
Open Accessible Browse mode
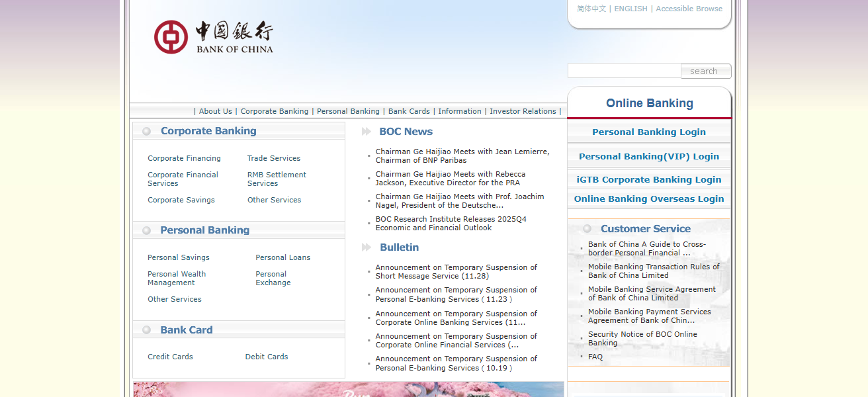tap(689, 9)
